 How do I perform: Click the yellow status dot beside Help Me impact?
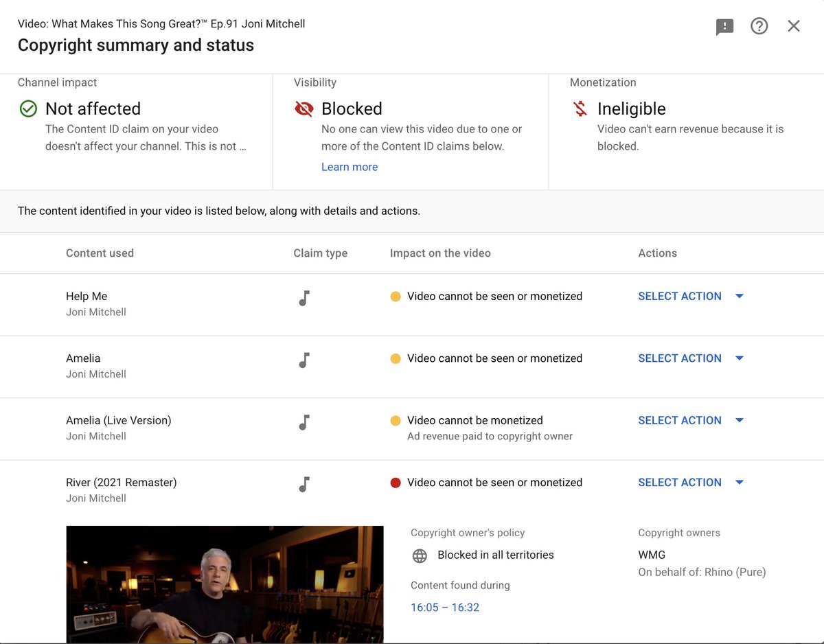point(395,296)
